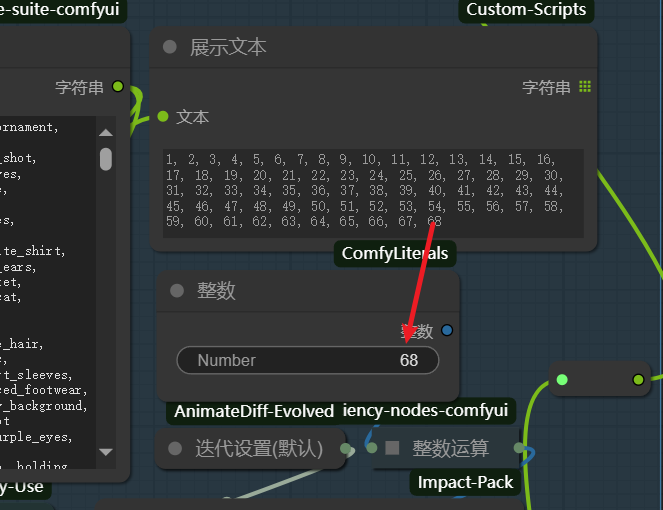Collapse the 整数 node via title dot

pos(177,290)
